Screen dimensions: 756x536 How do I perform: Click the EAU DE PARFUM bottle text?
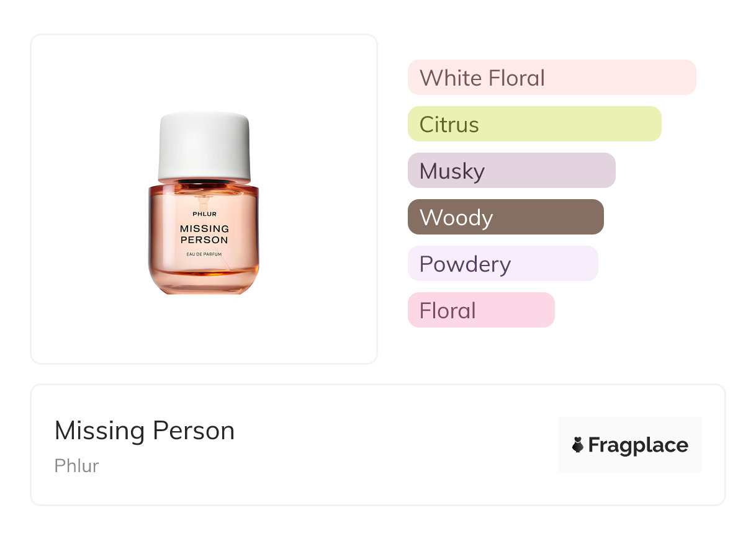(204, 254)
